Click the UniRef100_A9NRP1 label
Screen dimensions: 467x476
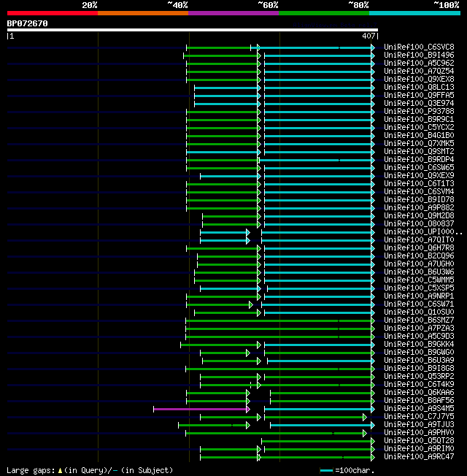(419, 296)
